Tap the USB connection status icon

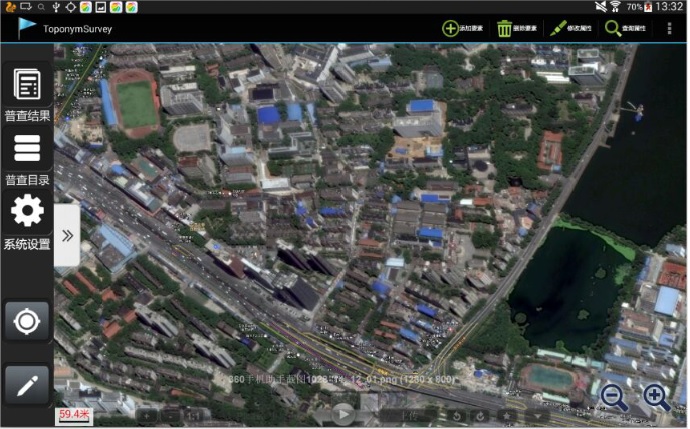(x=56, y=7)
